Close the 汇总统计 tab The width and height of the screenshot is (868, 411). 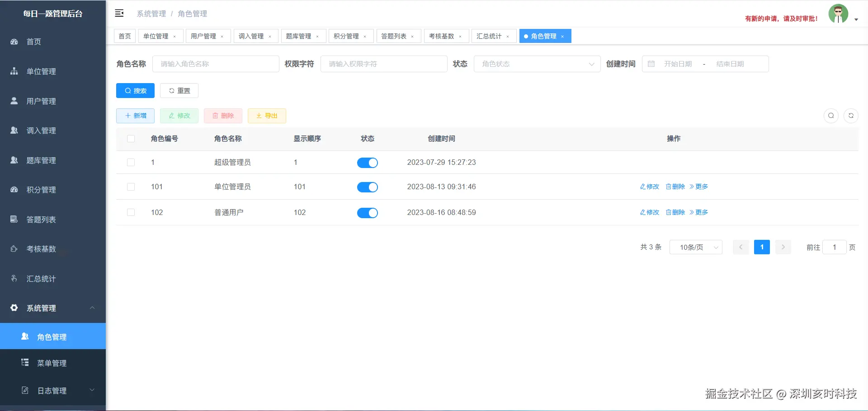point(508,37)
